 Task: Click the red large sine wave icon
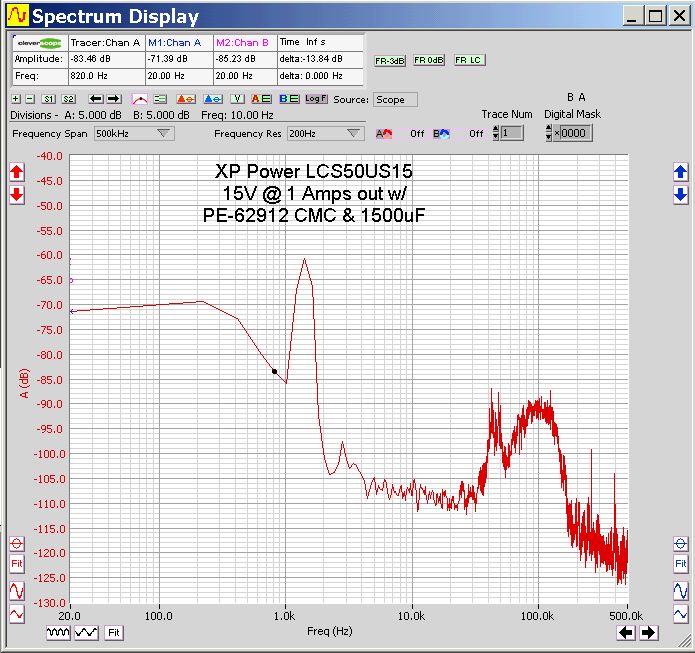pos(17,591)
